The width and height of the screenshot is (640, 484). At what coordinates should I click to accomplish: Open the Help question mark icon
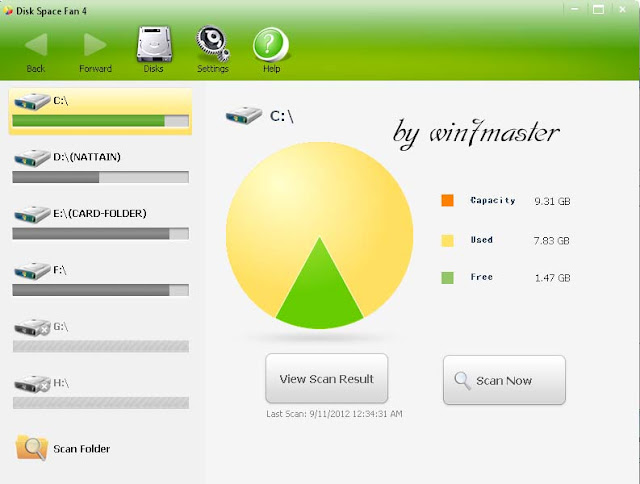(271, 44)
